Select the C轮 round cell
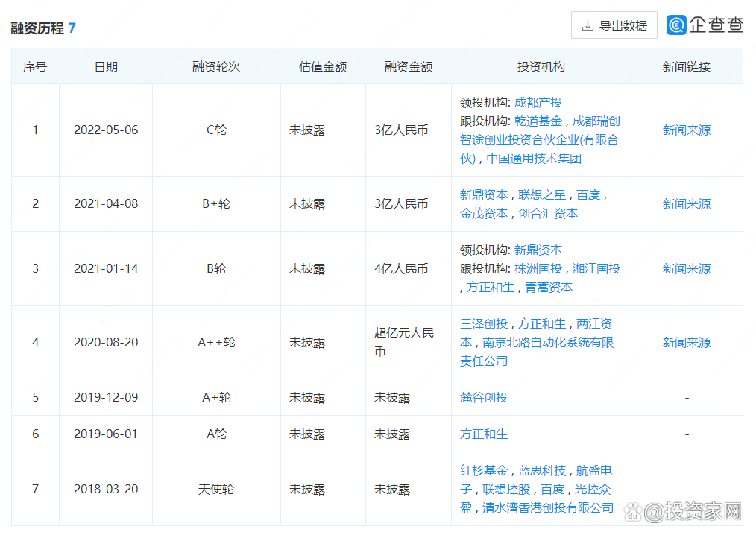This screenshot has width=756, height=538. pos(216,130)
